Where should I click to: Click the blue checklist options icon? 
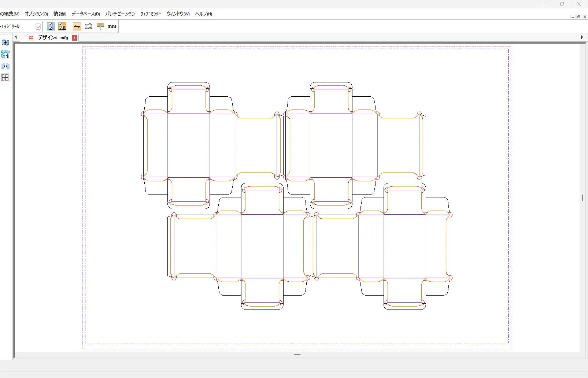point(51,26)
